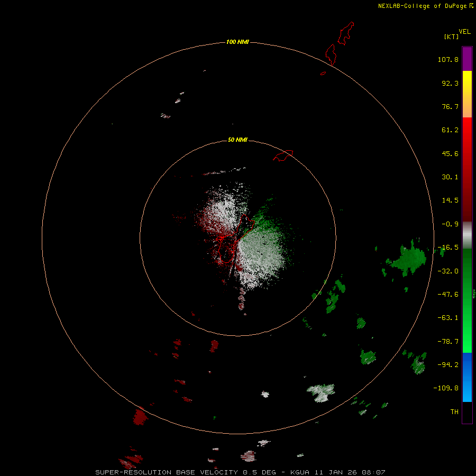This screenshot has width=476, height=476.
Task: Click the 61.2 velocity scale value
Action: [450, 130]
